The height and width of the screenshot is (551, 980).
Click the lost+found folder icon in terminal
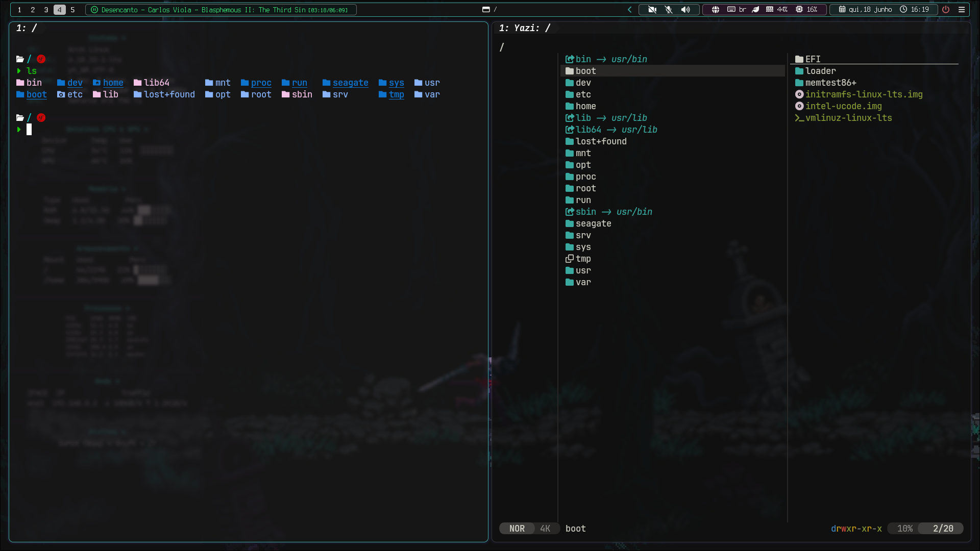[137, 94]
